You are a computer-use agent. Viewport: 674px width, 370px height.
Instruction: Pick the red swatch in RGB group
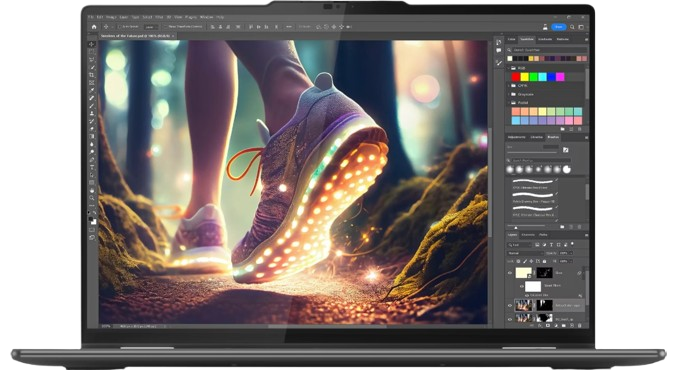pos(515,77)
